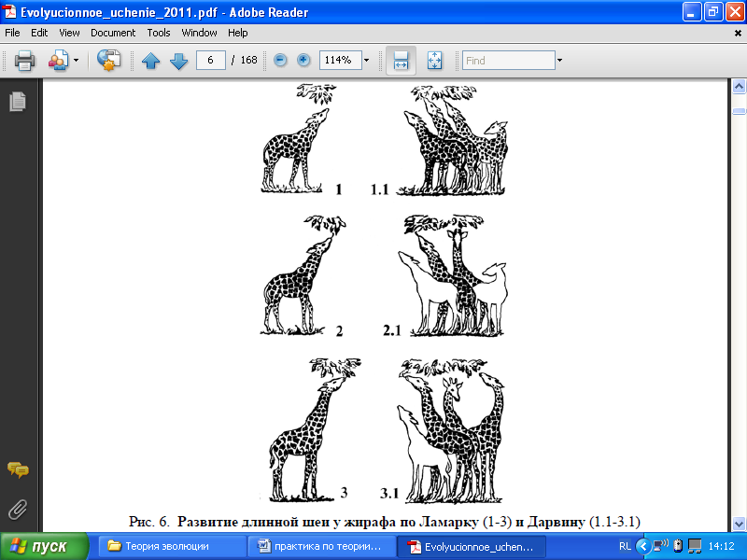The image size is (747, 560).
Task: Click the Evolyucionnoe_uchen taskbar button
Action: coord(472,546)
